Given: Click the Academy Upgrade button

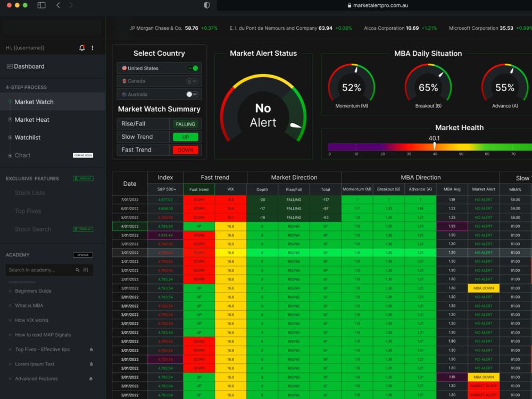Looking at the screenshot, I should coord(83,255).
